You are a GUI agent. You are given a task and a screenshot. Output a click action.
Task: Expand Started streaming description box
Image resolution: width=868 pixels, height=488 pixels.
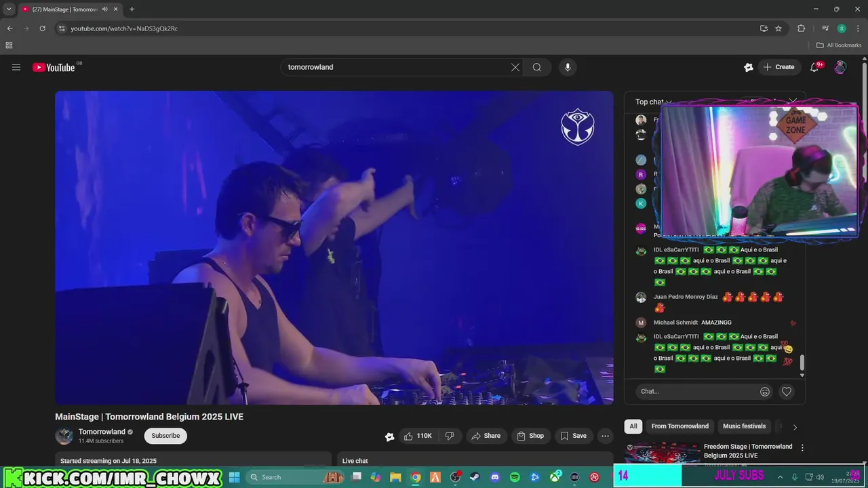click(x=193, y=460)
